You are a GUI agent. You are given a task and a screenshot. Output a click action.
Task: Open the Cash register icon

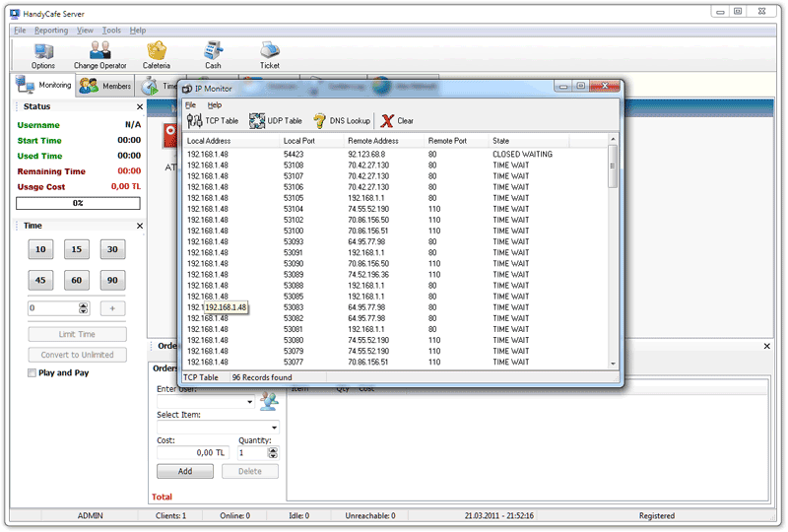click(x=213, y=55)
